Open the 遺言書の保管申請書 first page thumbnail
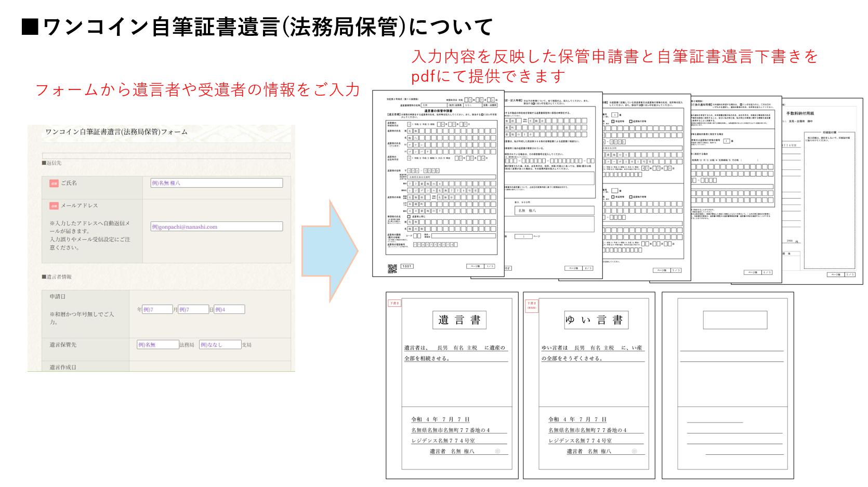 (438, 182)
